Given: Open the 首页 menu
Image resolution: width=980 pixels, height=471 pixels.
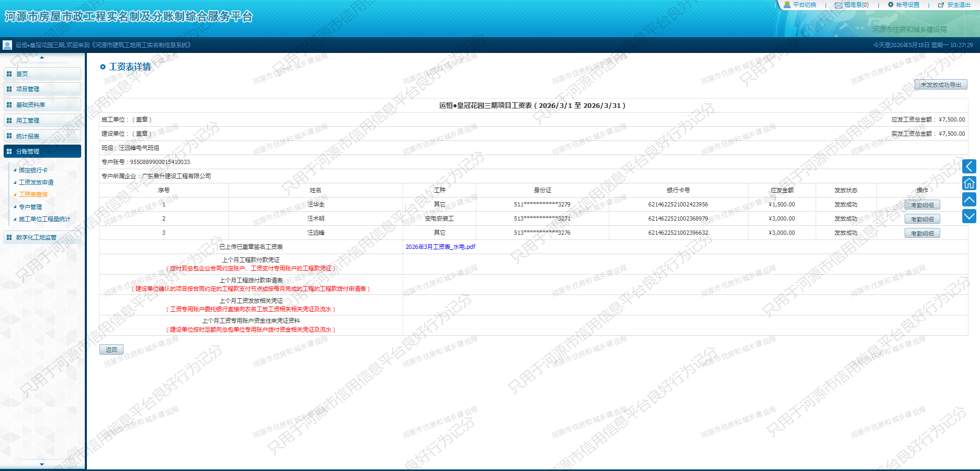Looking at the screenshot, I should click(x=42, y=74).
